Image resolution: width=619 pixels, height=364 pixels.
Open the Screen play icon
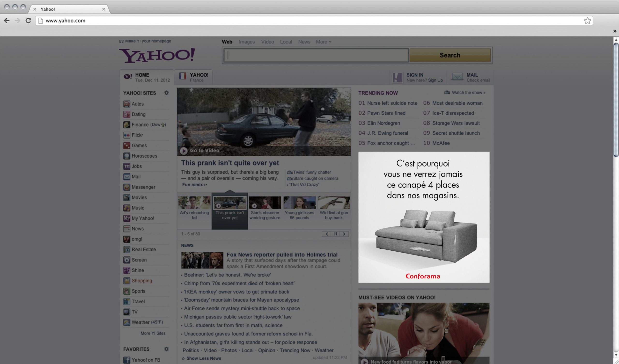pos(126,260)
